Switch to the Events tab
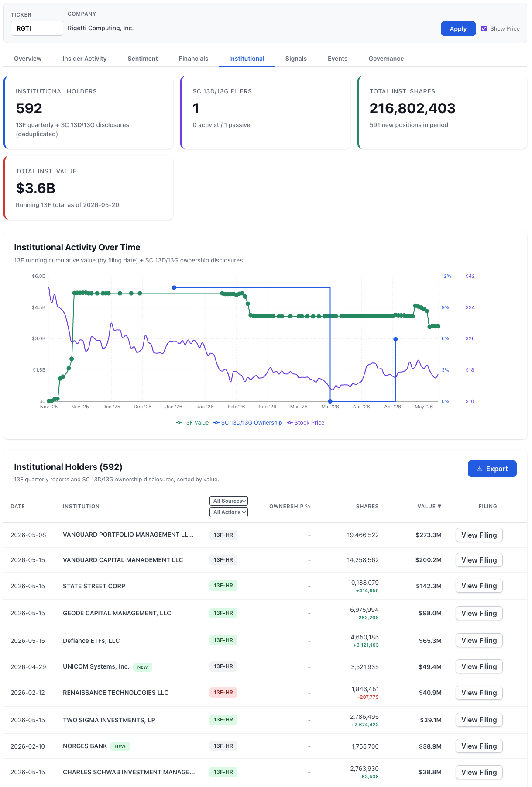The height and width of the screenshot is (787, 532). coord(338,59)
